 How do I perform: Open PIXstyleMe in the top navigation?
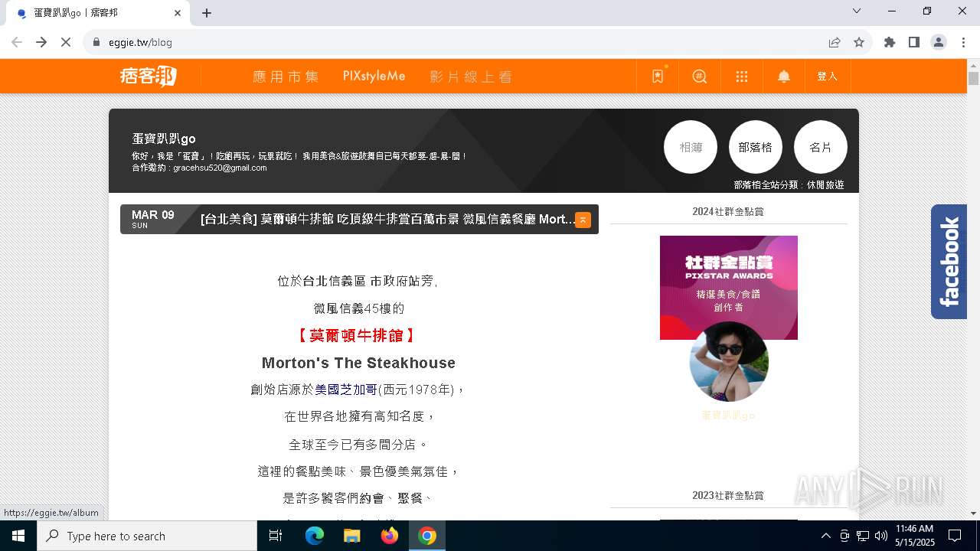(x=374, y=77)
